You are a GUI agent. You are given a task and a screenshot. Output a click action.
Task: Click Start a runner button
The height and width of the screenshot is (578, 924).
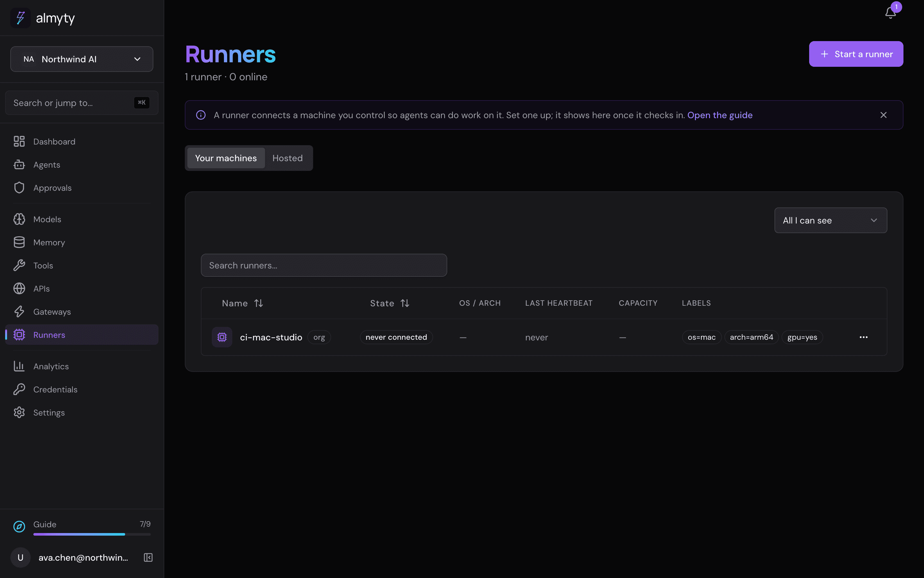point(856,54)
